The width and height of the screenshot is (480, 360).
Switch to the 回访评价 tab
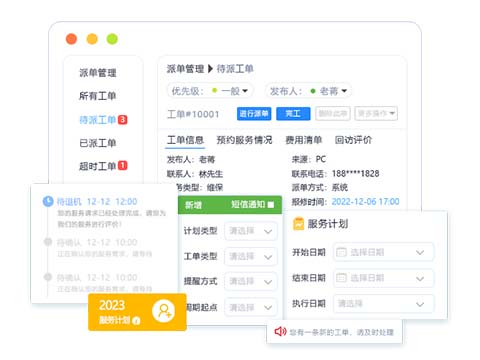click(x=353, y=140)
